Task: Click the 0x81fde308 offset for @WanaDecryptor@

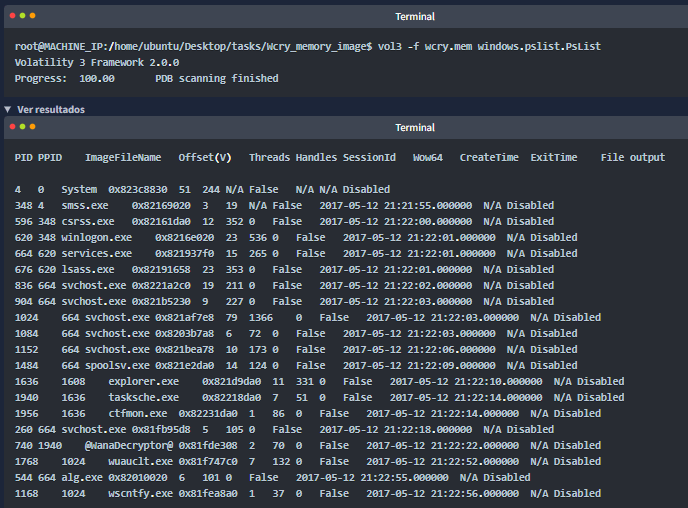Action: (x=208, y=446)
